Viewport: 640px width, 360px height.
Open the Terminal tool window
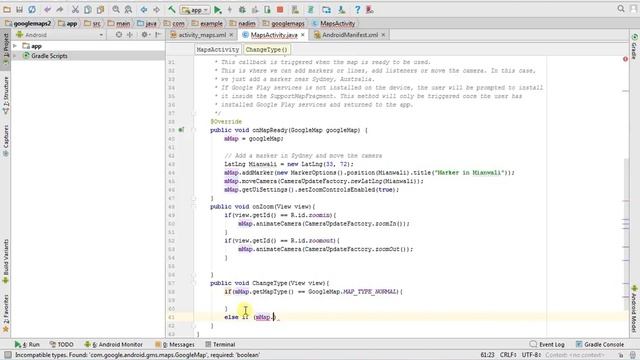[220, 344]
